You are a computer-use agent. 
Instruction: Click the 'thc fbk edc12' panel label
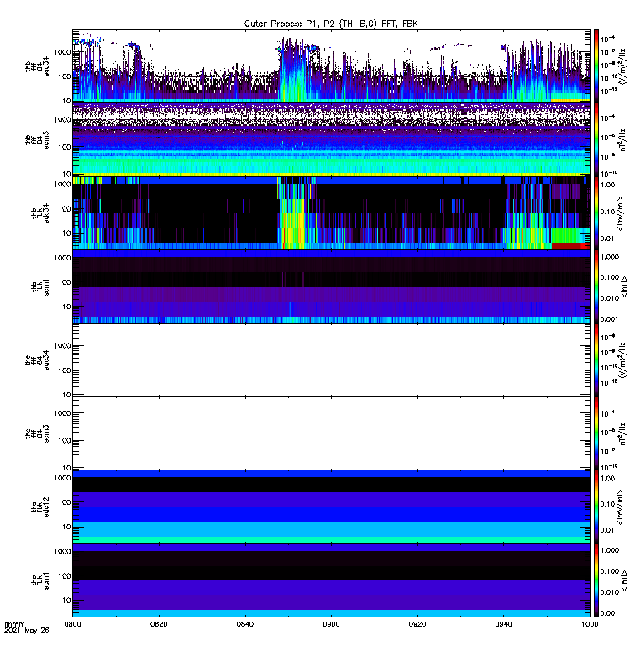pos(40,507)
